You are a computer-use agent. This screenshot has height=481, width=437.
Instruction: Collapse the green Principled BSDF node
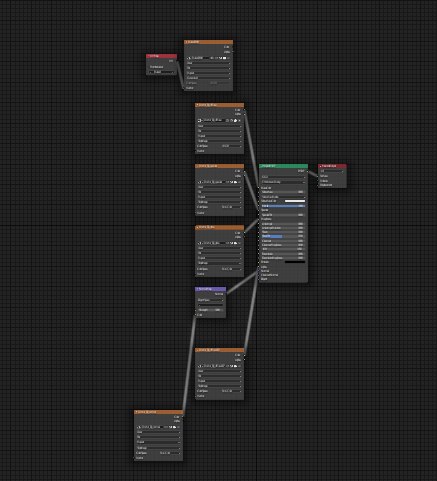click(x=262, y=166)
